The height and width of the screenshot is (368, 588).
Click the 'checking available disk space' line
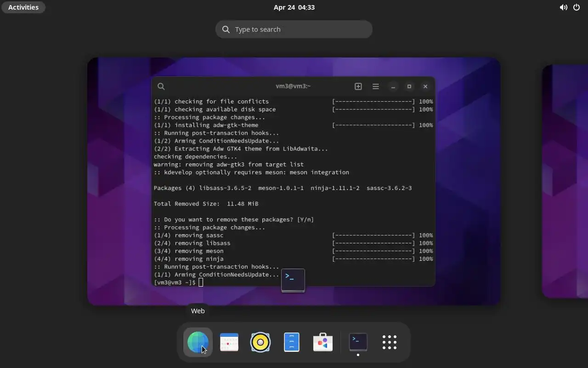(x=215, y=109)
